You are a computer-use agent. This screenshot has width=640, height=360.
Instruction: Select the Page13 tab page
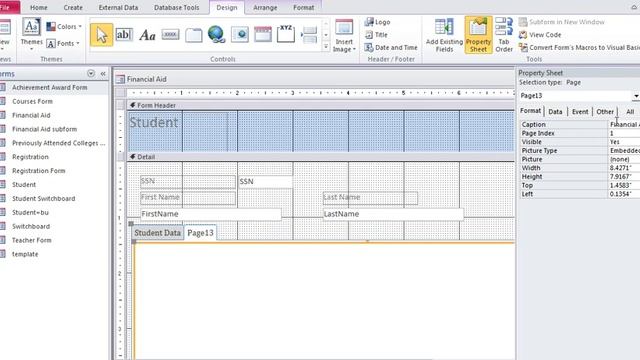[200, 233]
